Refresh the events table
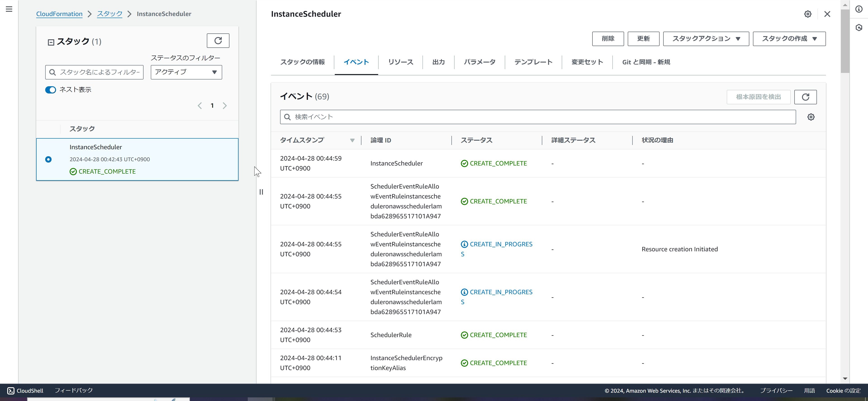 tap(806, 97)
